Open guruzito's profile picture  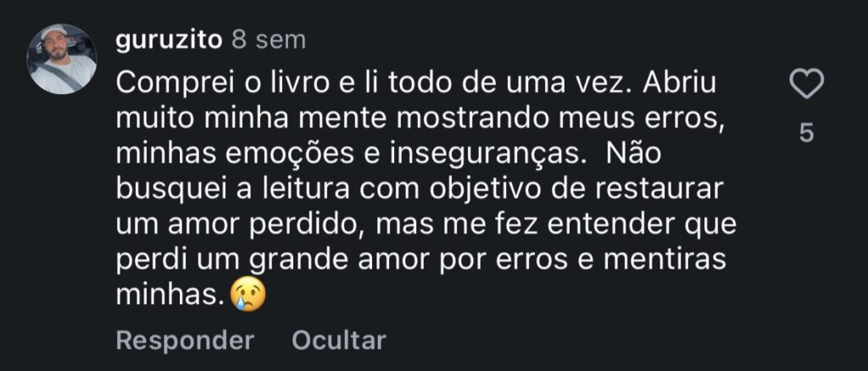coord(62,58)
